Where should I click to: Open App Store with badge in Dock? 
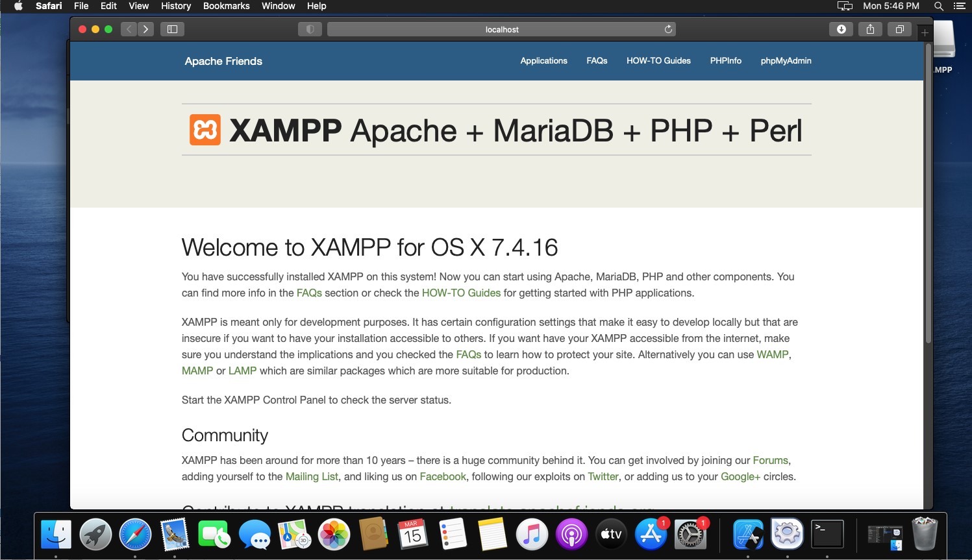(651, 535)
